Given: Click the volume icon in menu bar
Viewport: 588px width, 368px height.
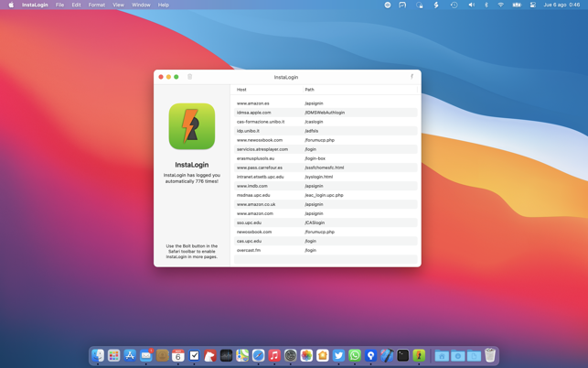Looking at the screenshot, I should point(471,5).
